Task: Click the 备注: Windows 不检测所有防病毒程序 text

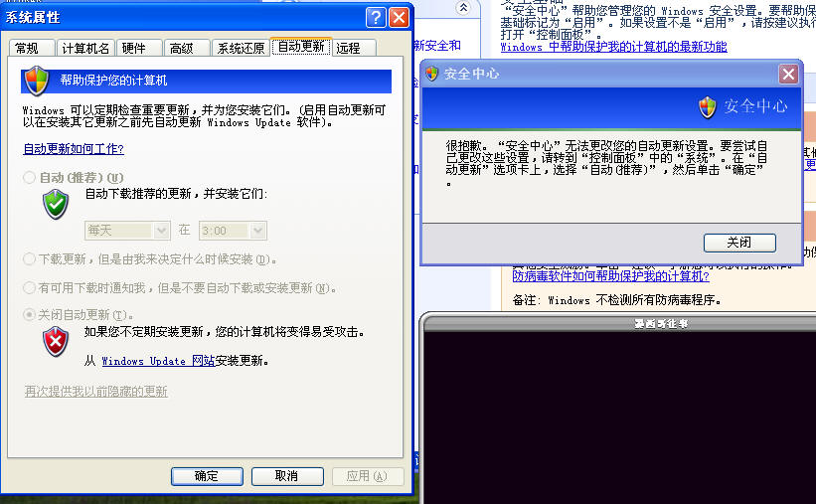Action: (x=616, y=300)
